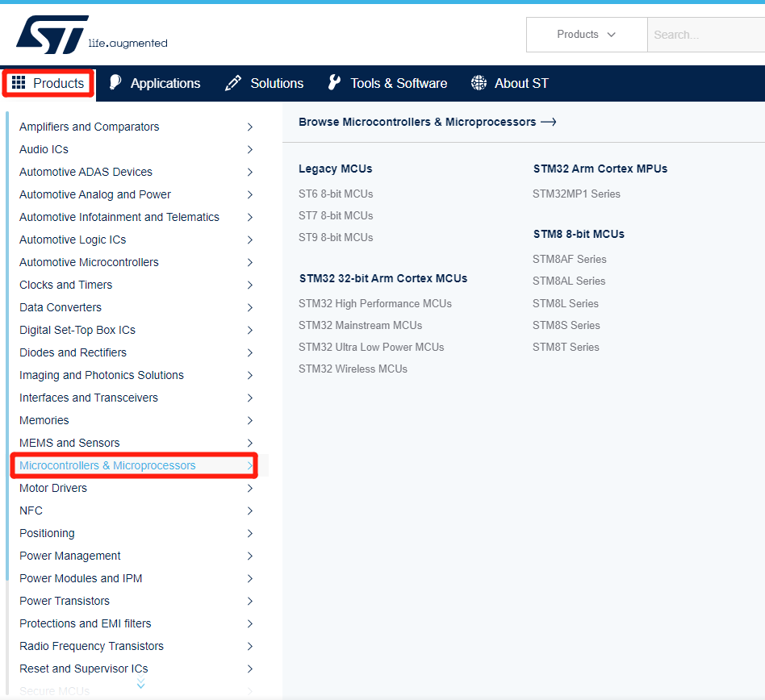Open STM32 Ultra Low Power MCUs link
The image size is (765, 700).
[x=371, y=347]
